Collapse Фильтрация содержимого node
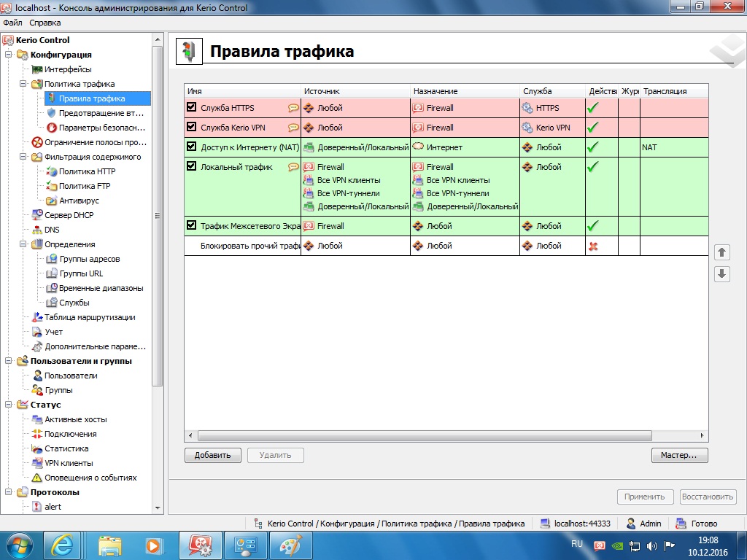 [23, 157]
